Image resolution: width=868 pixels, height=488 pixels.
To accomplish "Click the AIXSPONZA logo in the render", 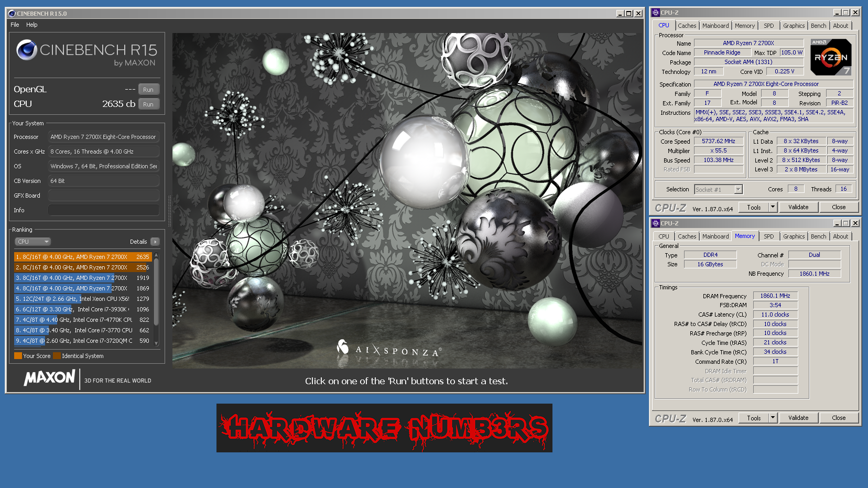I will [x=389, y=349].
